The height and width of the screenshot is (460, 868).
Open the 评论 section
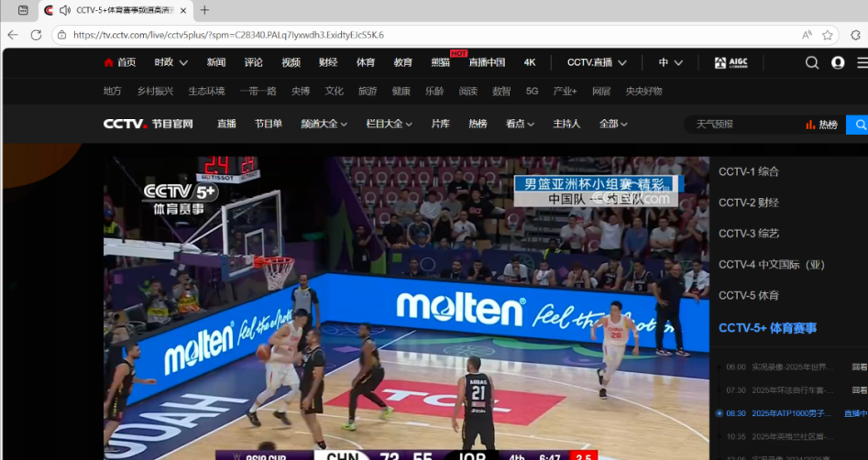click(x=254, y=62)
